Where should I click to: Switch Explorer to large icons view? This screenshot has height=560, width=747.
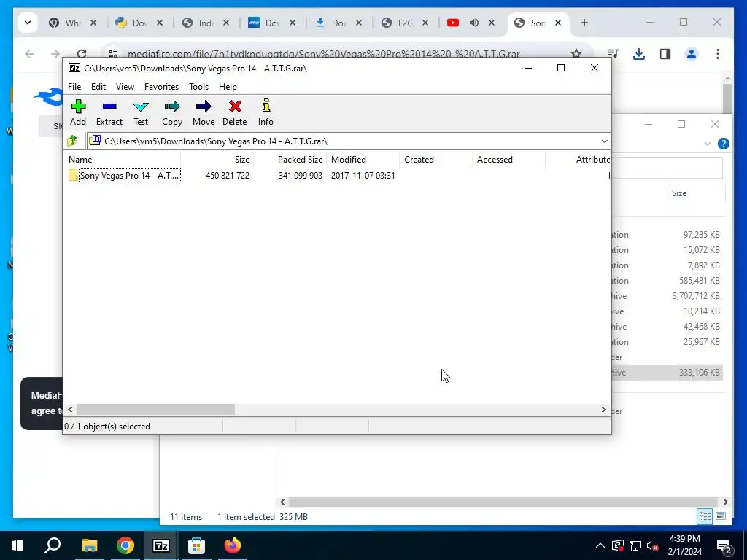pos(721,516)
